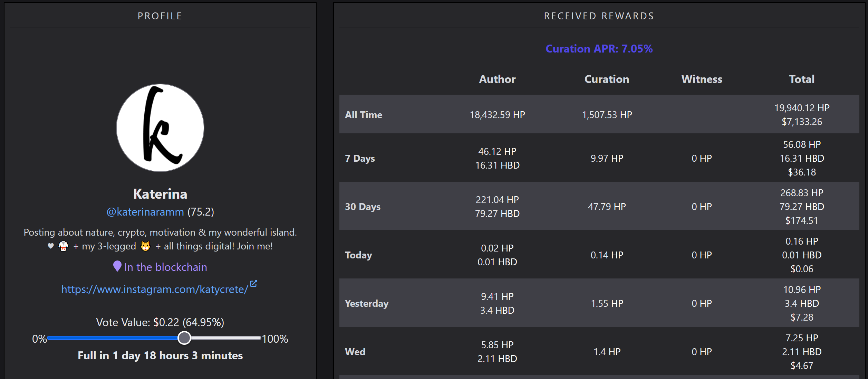Open the Instagram katycrete link
Screen dimensions: 868x379
tap(155, 289)
